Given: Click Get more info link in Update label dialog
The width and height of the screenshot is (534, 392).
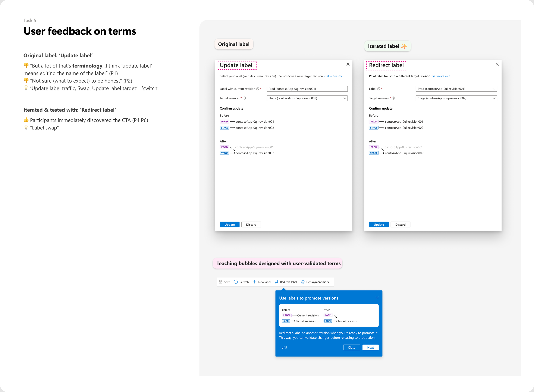Looking at the screenshot, I should pyautogui.click(x=334, y=76).
